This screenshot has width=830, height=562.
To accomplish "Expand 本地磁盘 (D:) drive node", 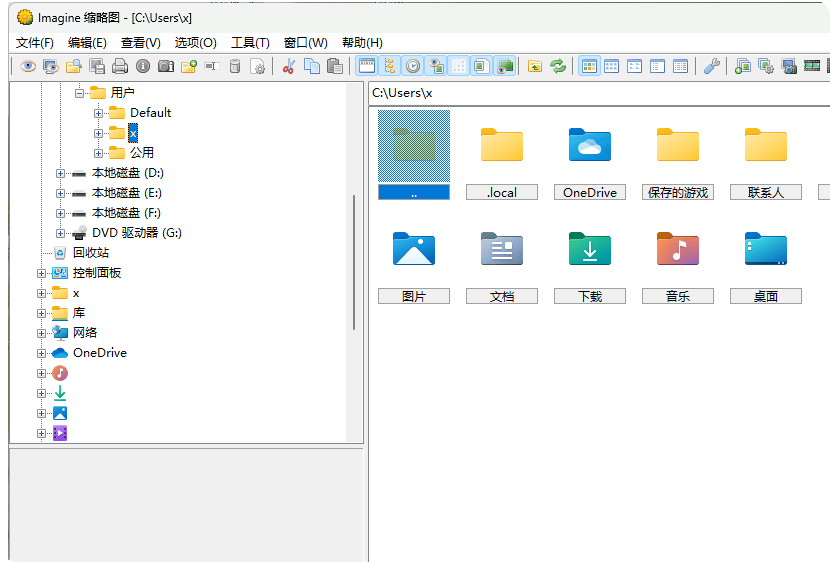I will pos(60,174).
